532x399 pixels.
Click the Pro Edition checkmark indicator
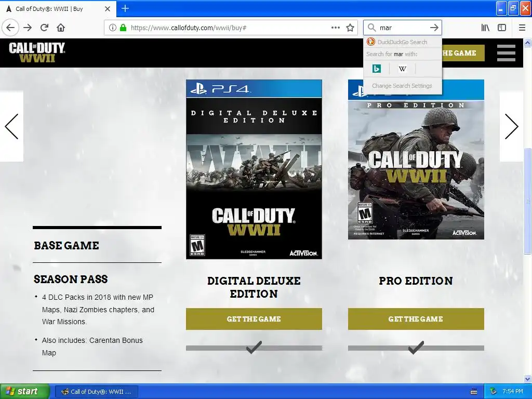[416, 348]
